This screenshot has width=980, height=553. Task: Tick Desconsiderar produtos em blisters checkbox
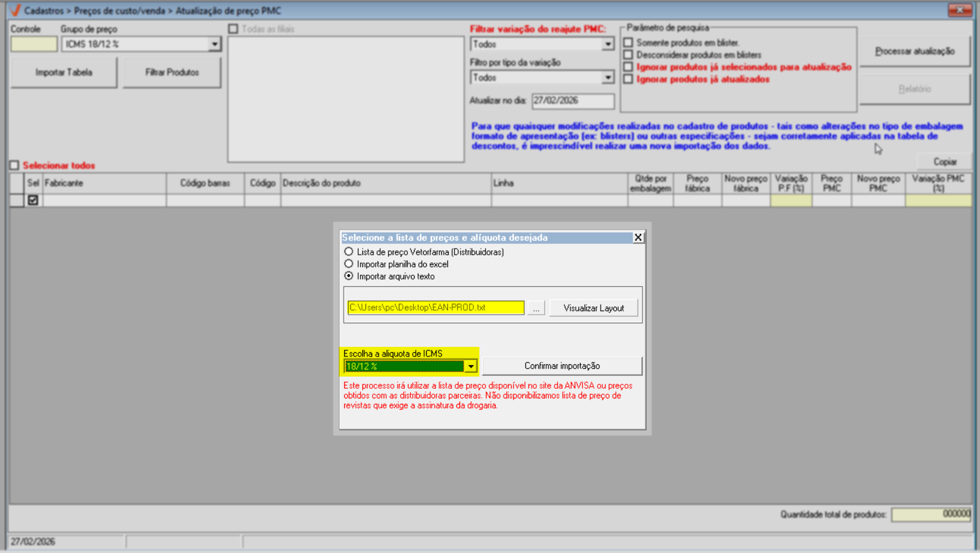point(628,55)
